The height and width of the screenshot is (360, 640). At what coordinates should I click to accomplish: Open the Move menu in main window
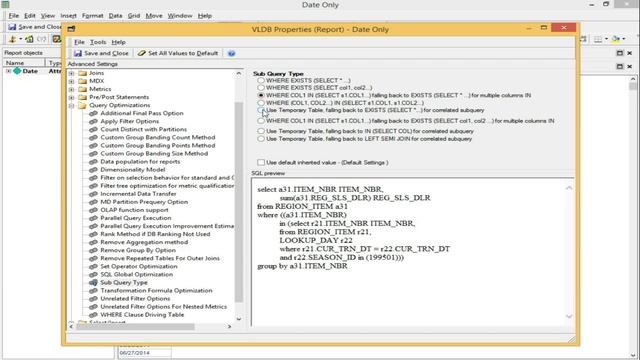(154, 16)
